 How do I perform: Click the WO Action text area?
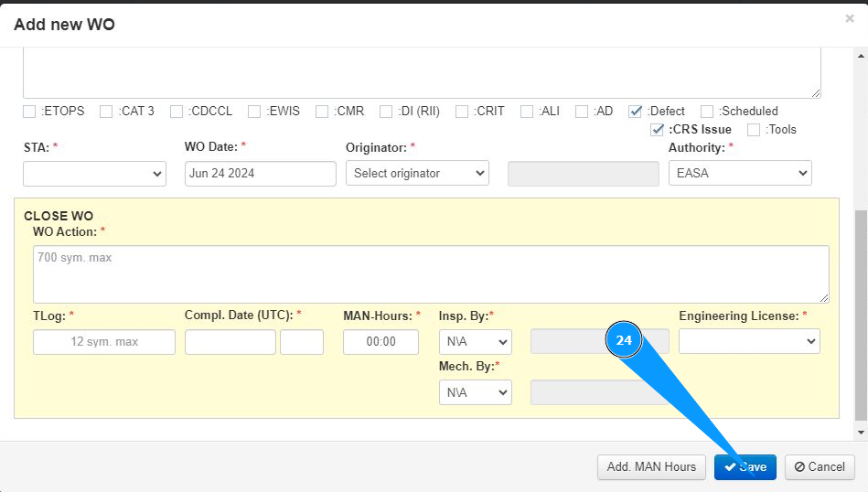[x=431, y=273]
